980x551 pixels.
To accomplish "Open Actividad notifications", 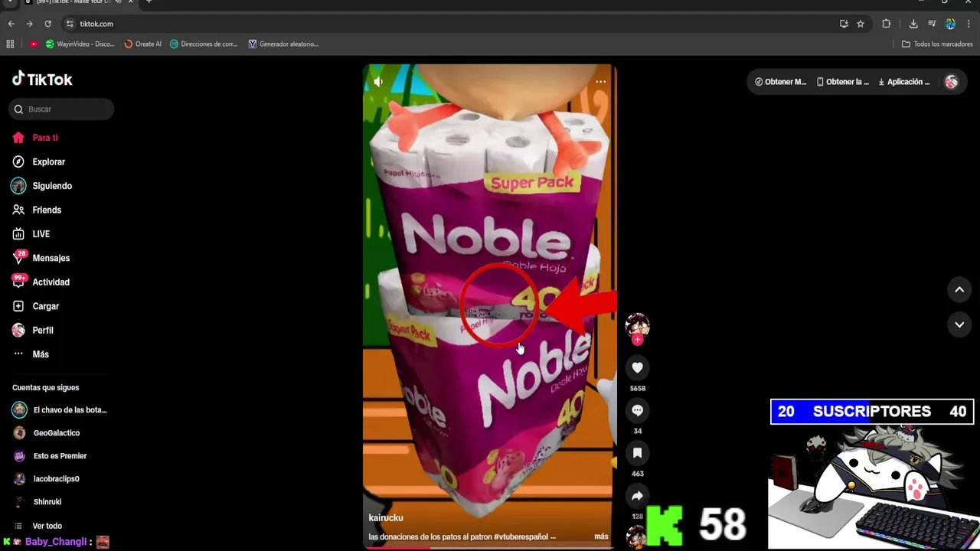I will pyautogui.click(x=41, y=282).
